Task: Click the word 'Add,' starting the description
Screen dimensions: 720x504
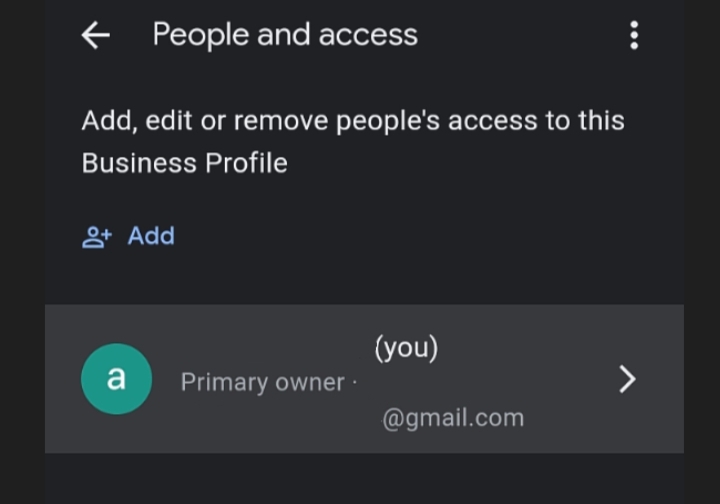Action: coord(110,121)
